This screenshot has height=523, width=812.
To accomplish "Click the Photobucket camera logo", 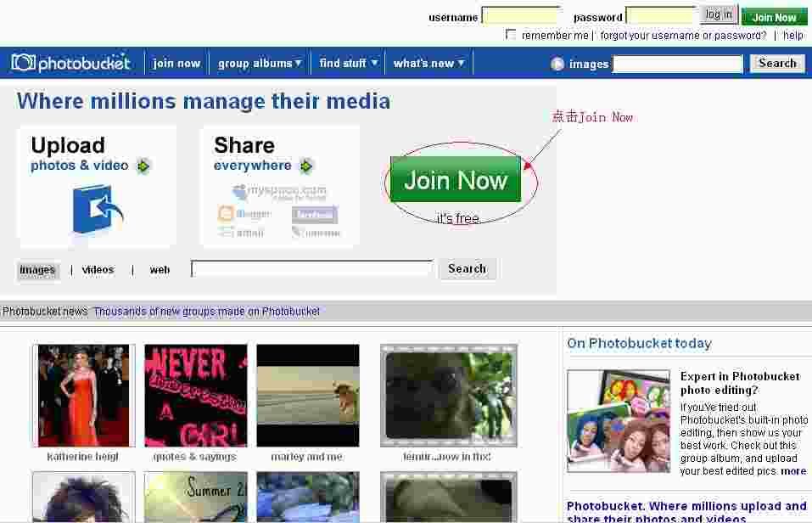I will (x=70, y=63).
